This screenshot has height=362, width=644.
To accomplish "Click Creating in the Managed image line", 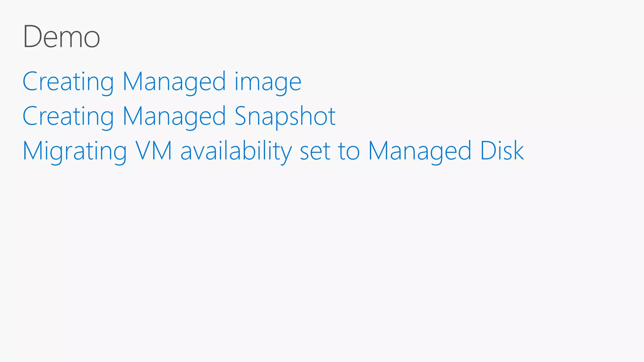I will click(x=68, y=82).
